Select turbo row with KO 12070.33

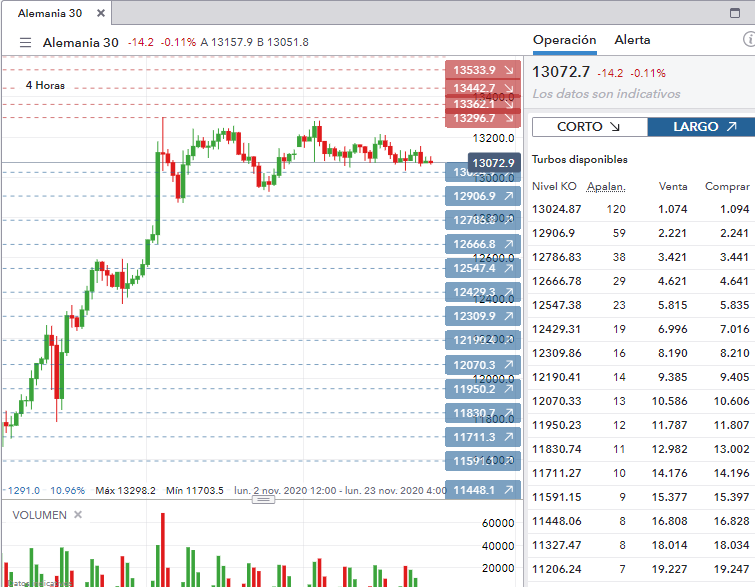(x=641, y=402)
